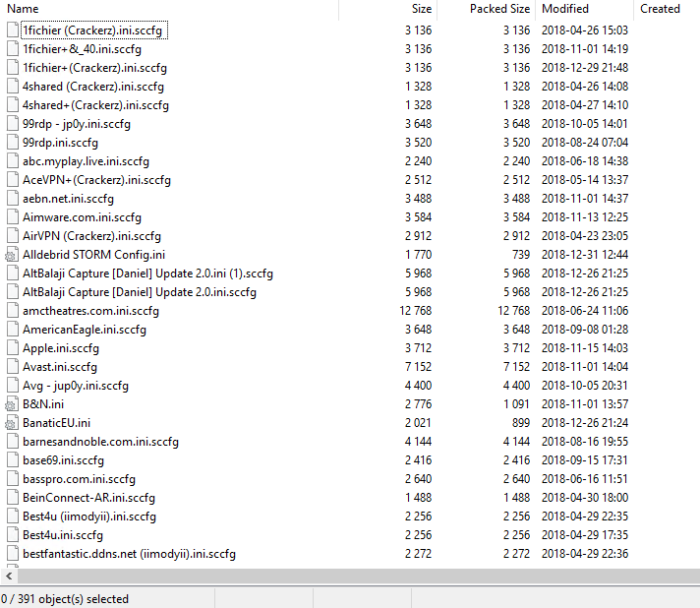Click the file icon of amctheatres.com.ini.sccfg
This screenshot has height=608, width=700.
[x=13, y=311]
